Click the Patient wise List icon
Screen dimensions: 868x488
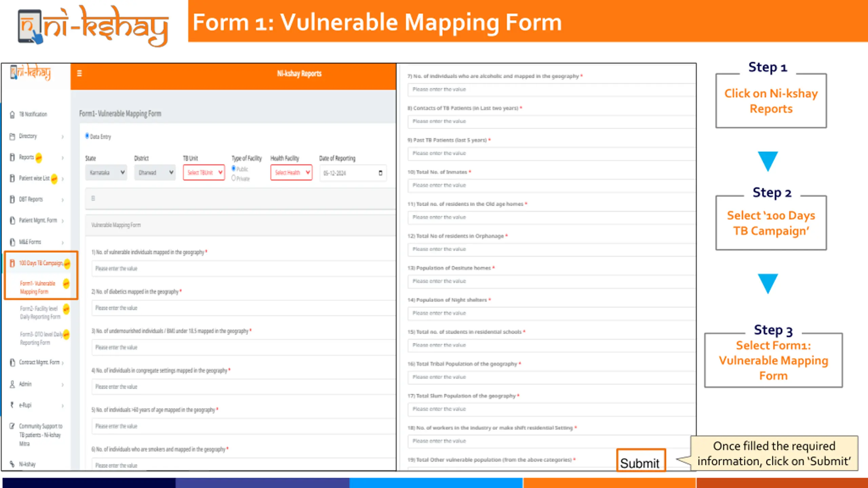coord(12,178)
